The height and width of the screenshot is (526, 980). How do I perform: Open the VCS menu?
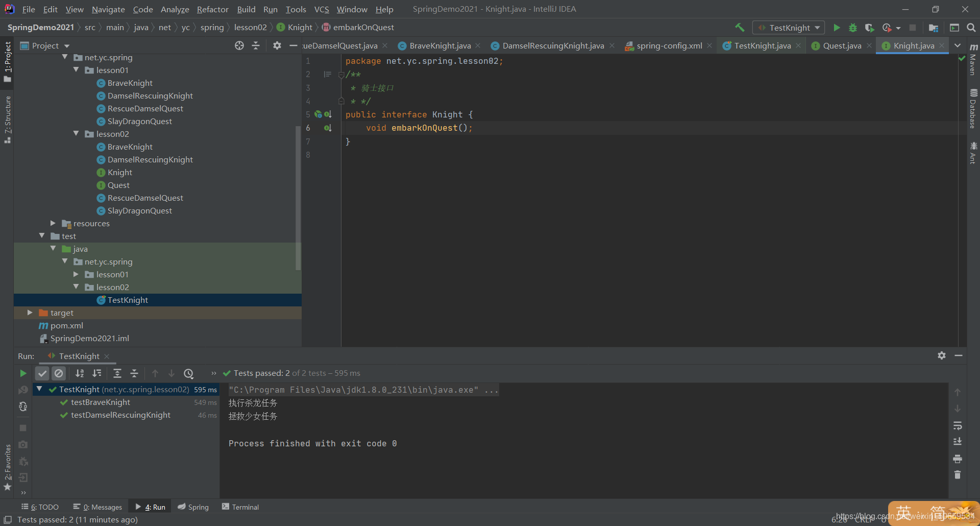pos(322,9)
